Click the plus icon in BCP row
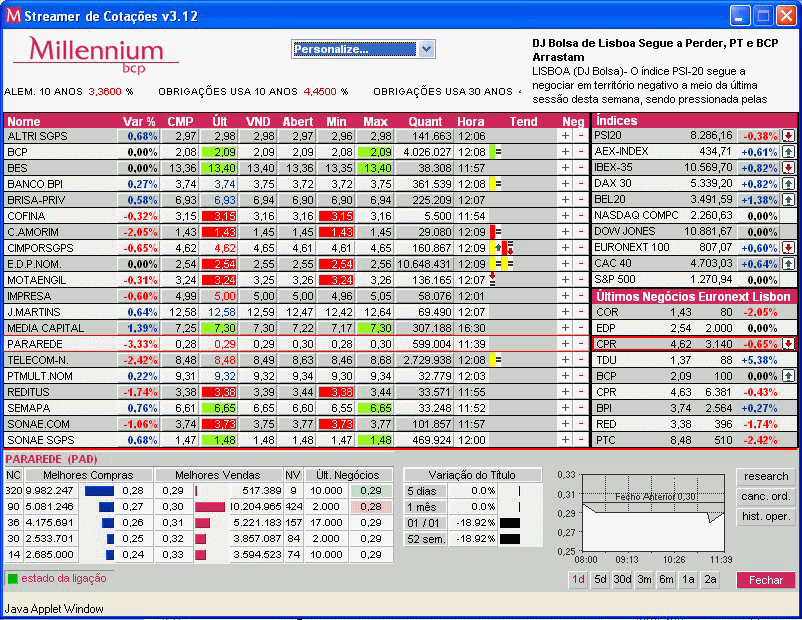Viewport: 802px width, 620px height. pyautogui.click(x=565, y=152)
